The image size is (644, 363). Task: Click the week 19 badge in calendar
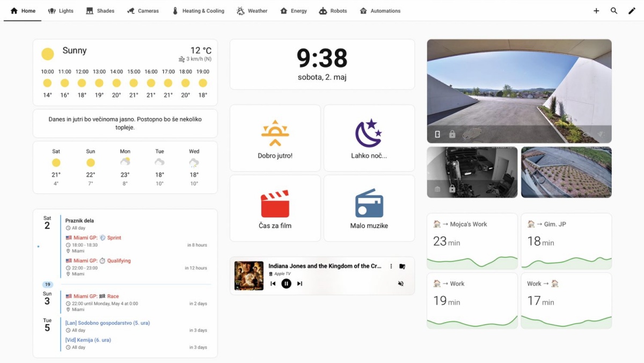pyautogui.click(x=47, y=285)
